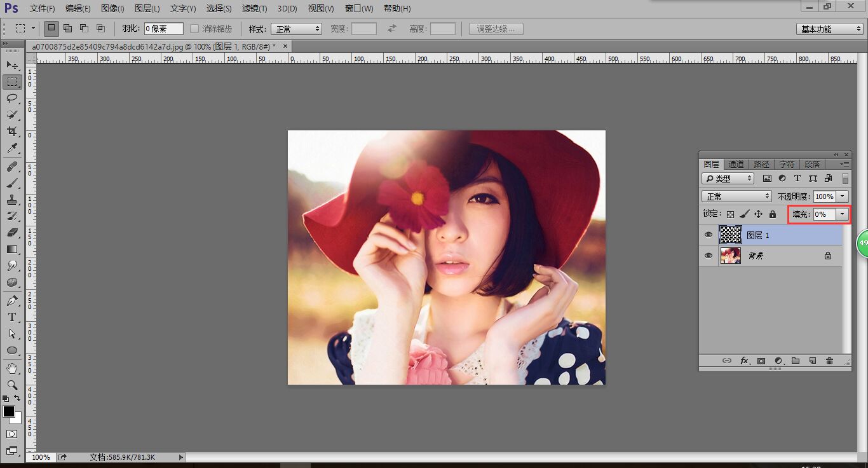Toggle the 消除锯齿 checkbox
The width and height of the screenshot is (868, 468).
pyautogui.click(x=195, y=29)
